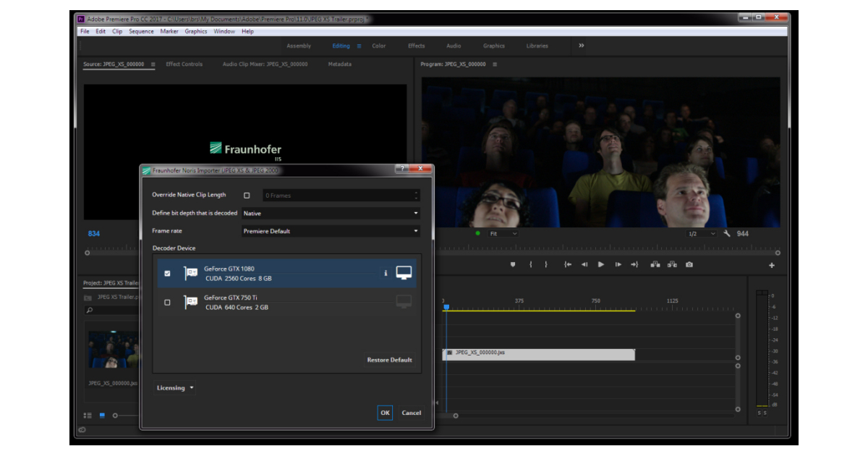Open Program Monitor settings via wrench icon

tap(727, 233)
